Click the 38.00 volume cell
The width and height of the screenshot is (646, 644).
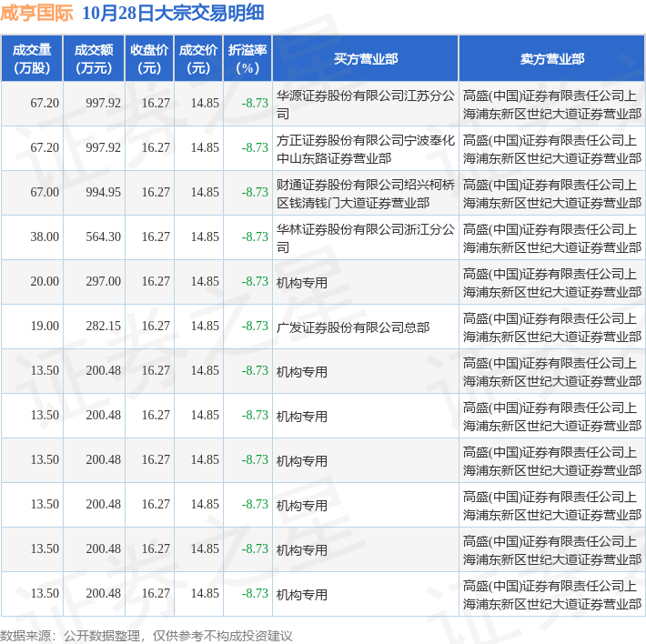(x=45, y=236)
